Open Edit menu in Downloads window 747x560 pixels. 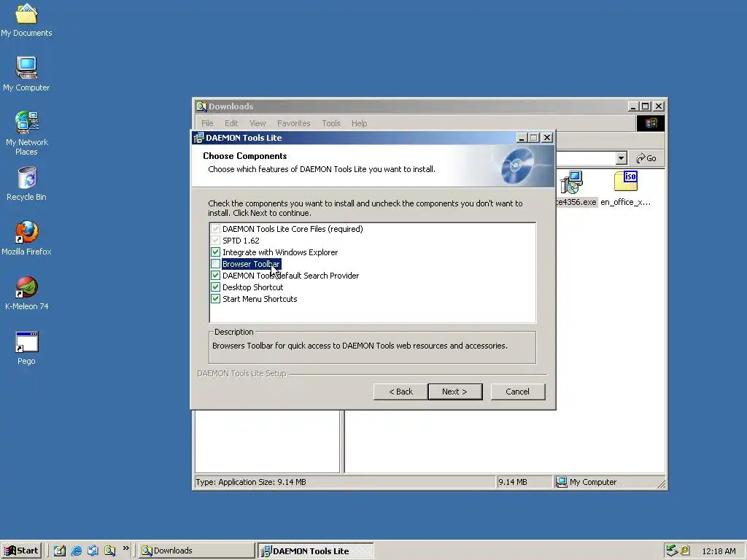pos(231,123)
